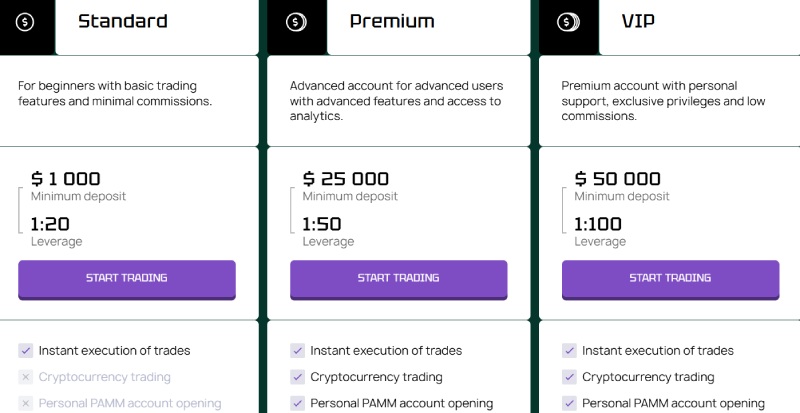Toggle VIP's Personal PAMM account opening checkbox
Image resolution: width=800 pixels, height=413 pixels.
pos(569,403)
